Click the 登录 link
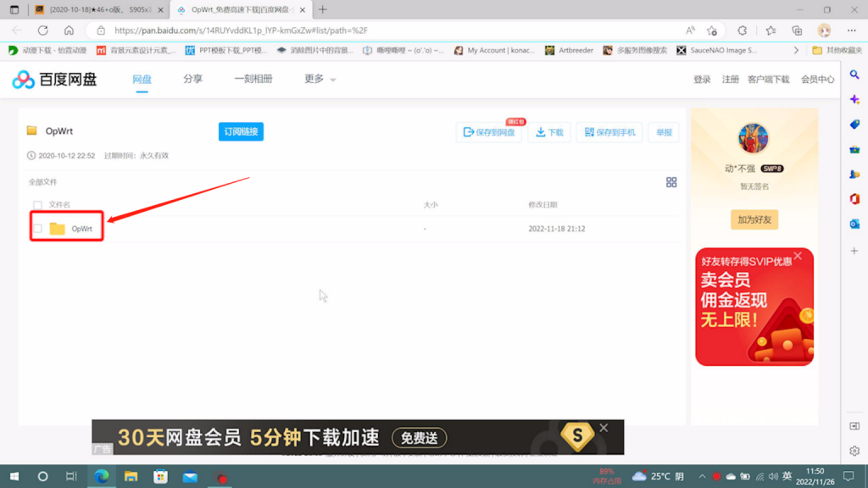Viewport: 868px width, 488px height. click(x=702, y=80)
